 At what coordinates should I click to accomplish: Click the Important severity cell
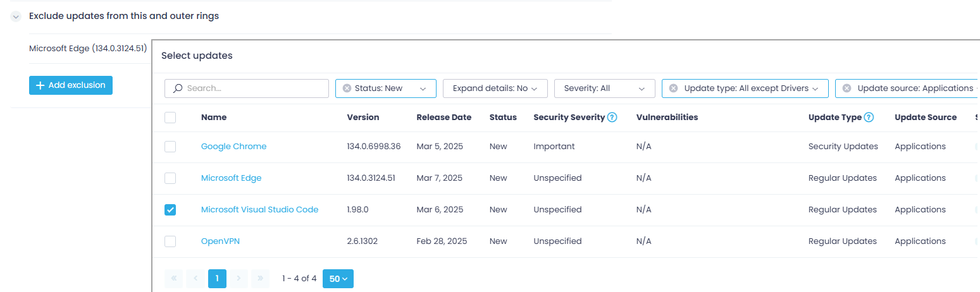(554, 147)
